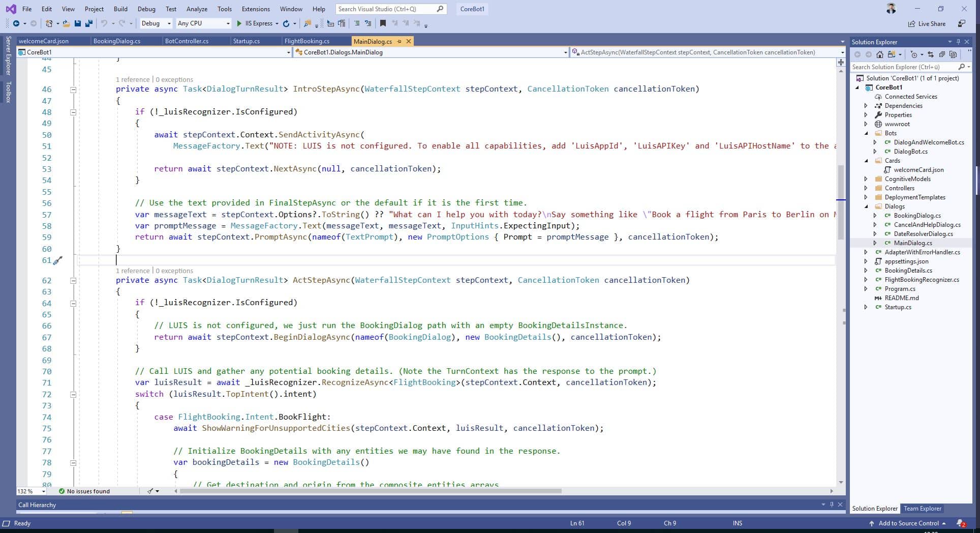
Task: Click Show All Files icon in Solution Explorer
Action: (x=953, y=54)
